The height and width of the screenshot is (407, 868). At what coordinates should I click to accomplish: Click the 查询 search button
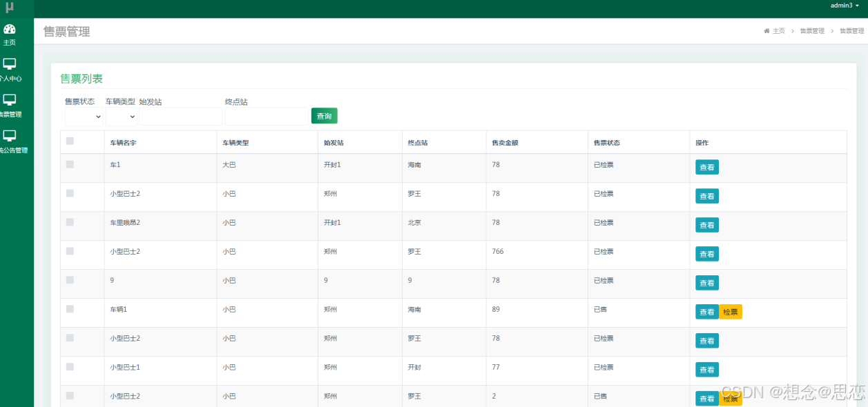point(325,116)
